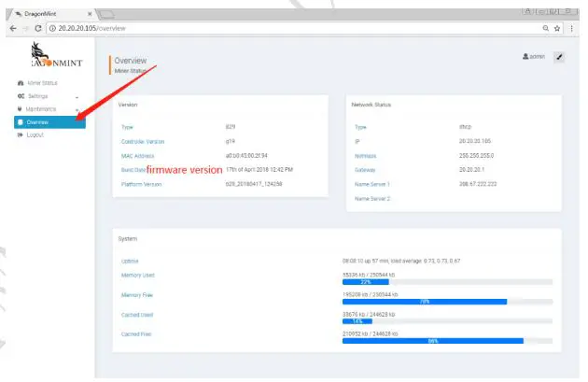Click the Netmask value 255.255.255.0
Screen dimensions: 588x382
pyautogui.click(x=476, y=155)
